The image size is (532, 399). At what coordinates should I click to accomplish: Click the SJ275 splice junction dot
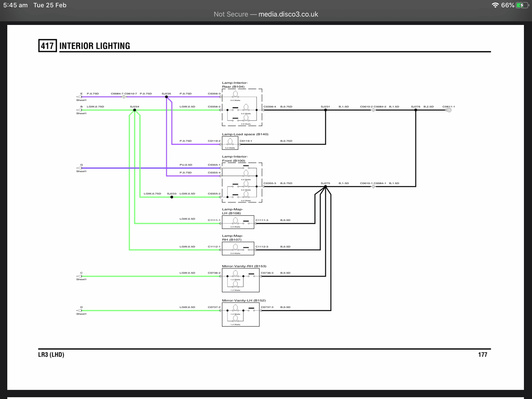(326, 187)
